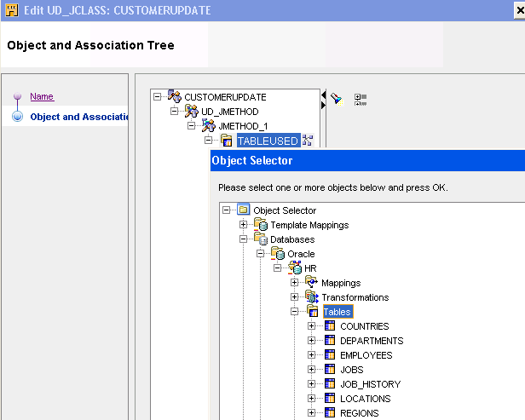Click the EMPLOYEES table icon
This screenshot has height=420, width=525.
click(330, 355)
